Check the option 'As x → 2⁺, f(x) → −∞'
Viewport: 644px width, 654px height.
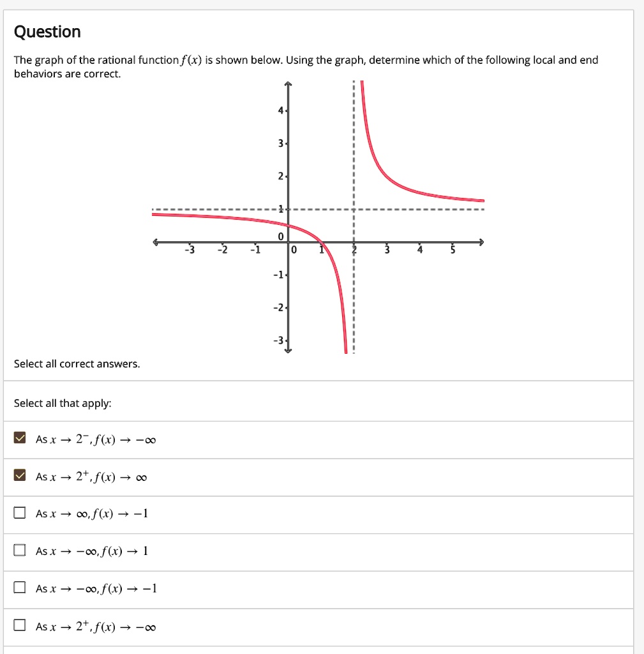[x=20, y=626]
